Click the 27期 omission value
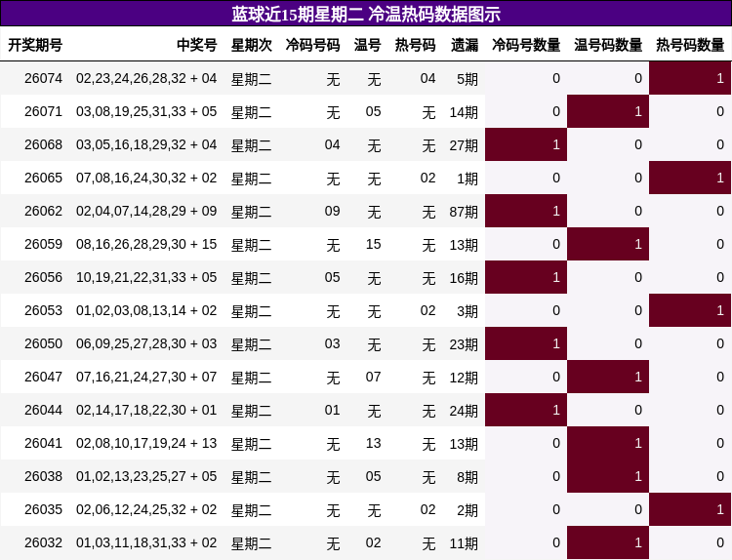The image size is (732, 560). pyautogui.click(x=464, y=145)
